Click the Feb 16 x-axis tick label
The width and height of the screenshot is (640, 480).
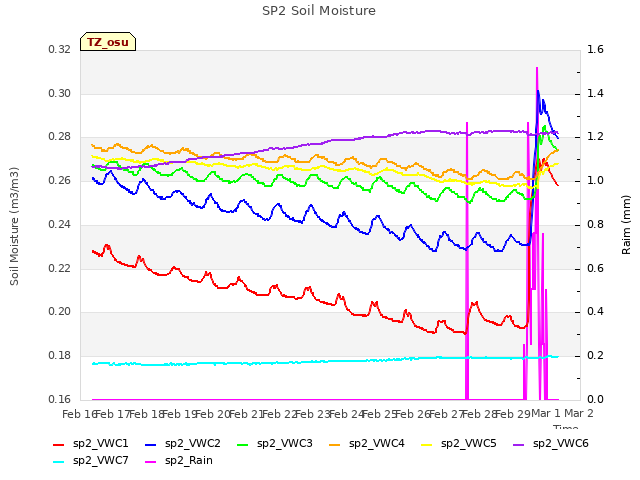point(78,414)
